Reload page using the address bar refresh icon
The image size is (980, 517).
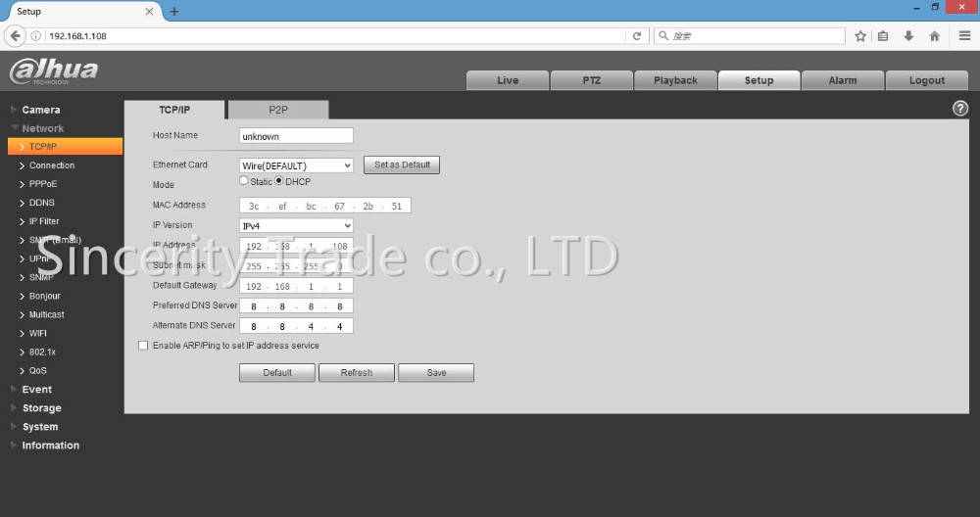[x=637, y=36]
